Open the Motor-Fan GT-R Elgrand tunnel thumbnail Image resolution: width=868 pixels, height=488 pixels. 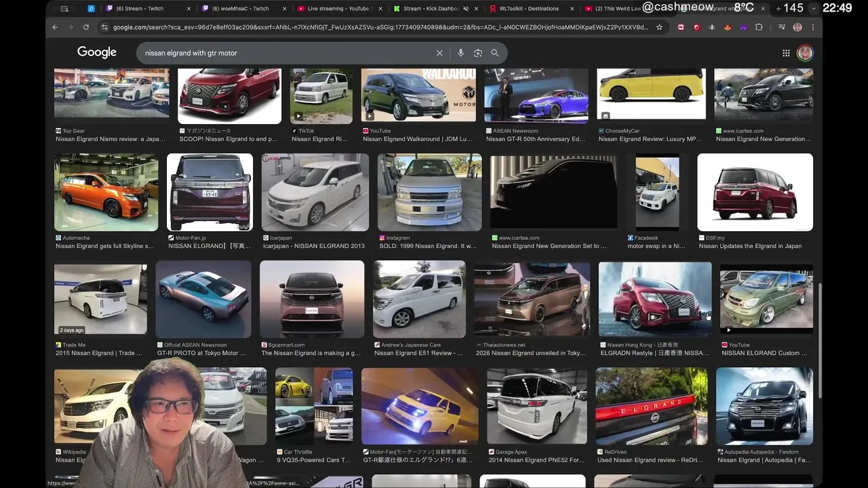[420, 406]
